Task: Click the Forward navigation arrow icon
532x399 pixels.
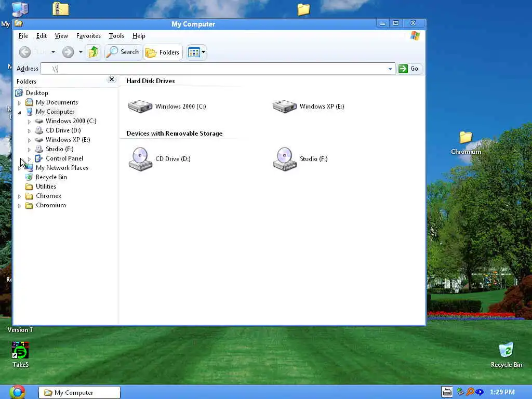Action: click(68, 52)
